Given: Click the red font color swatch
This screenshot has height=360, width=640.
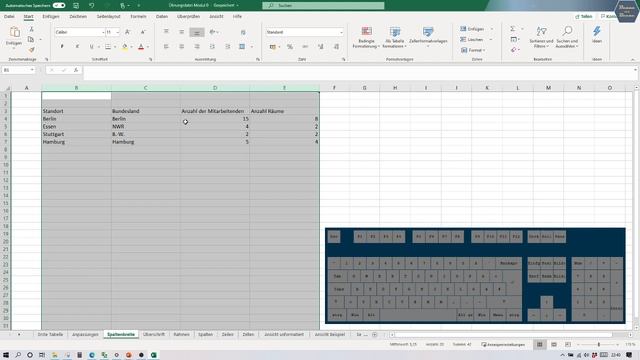Looking at the screenshot, I should (x=141, y=47).
